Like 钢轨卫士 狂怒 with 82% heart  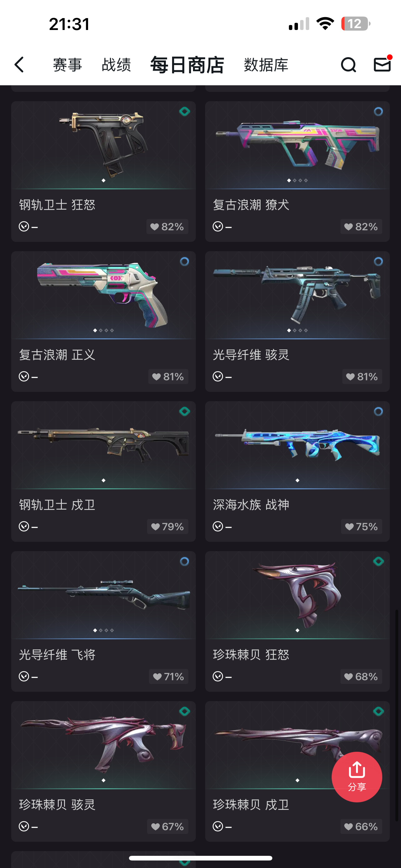pos(167,227)
